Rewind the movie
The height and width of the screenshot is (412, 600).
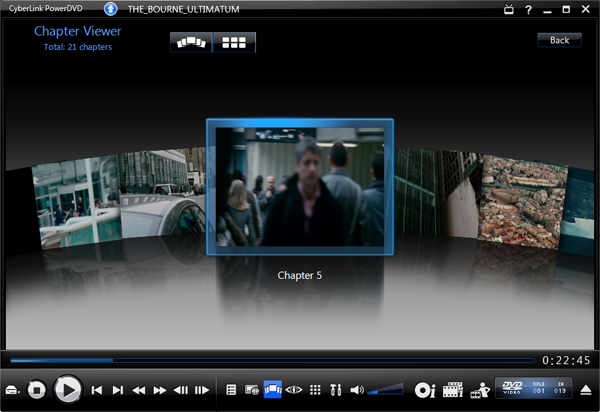click(x=139, y=390)
